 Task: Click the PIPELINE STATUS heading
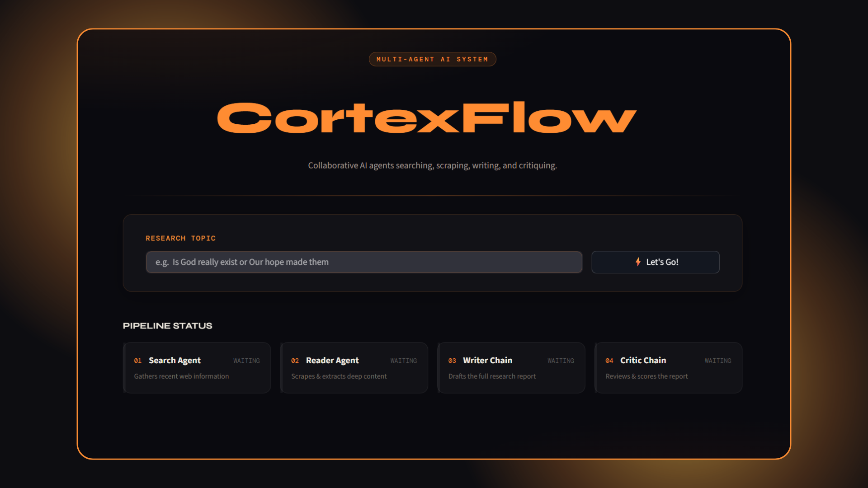tap(167, 326)
